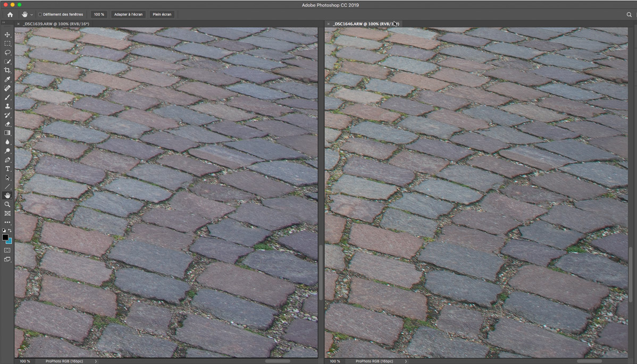Select the Crop tool
The height and width of the screenshot is (364, 637).
pos(7,70)
